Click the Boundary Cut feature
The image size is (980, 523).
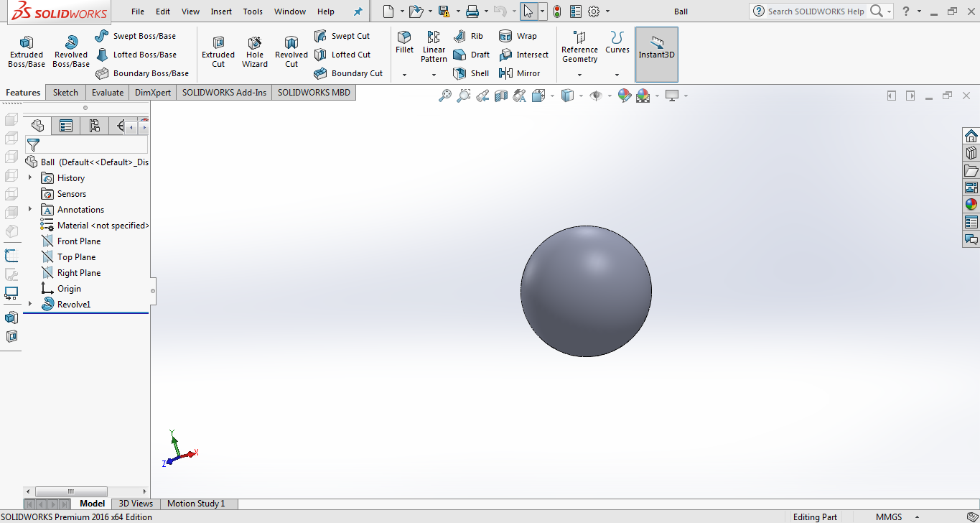point(348,73)
